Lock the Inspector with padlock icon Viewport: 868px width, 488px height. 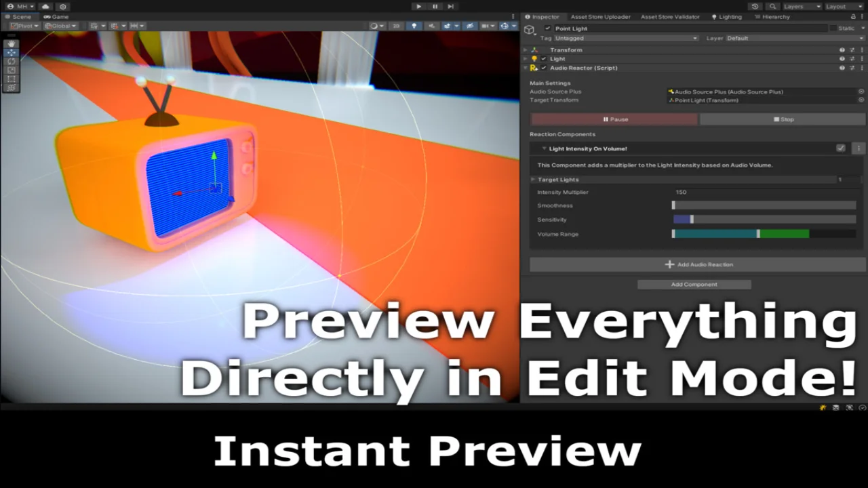[853, 17]
